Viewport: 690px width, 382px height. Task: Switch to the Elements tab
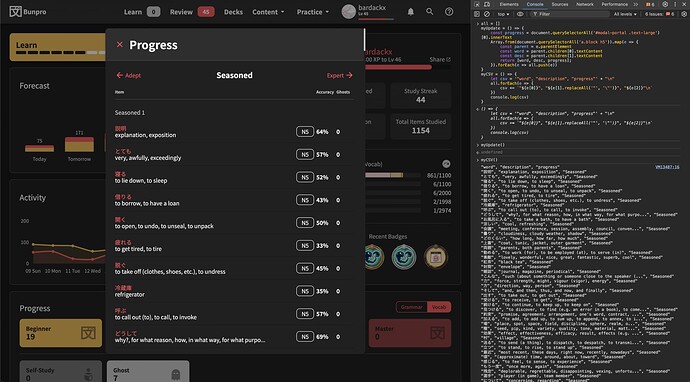point(509,4)
